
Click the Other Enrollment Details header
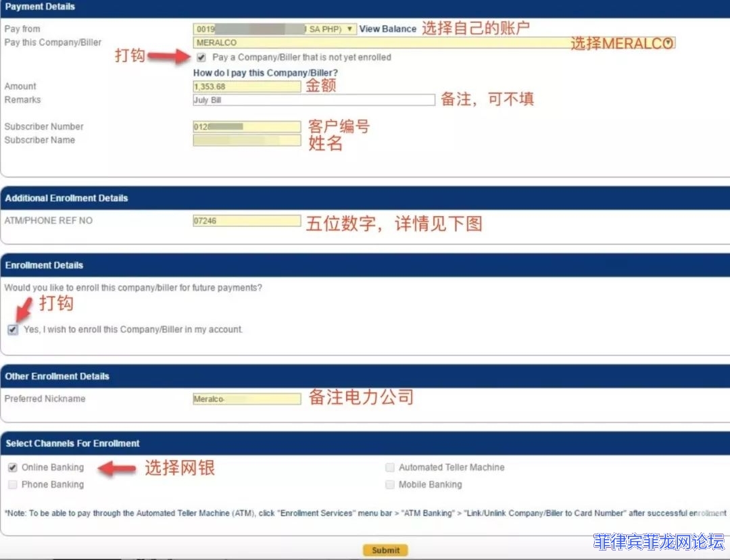point(365,376)
